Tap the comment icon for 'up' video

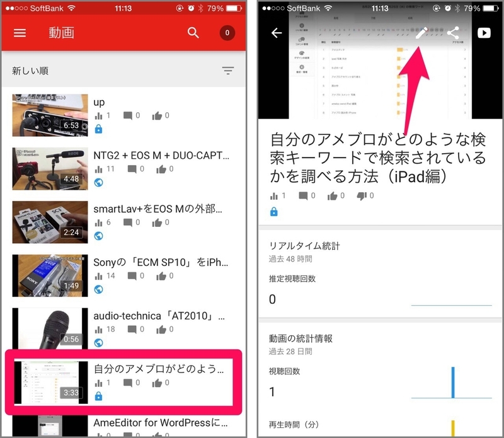pyautogui.click(x=128, y=116)
